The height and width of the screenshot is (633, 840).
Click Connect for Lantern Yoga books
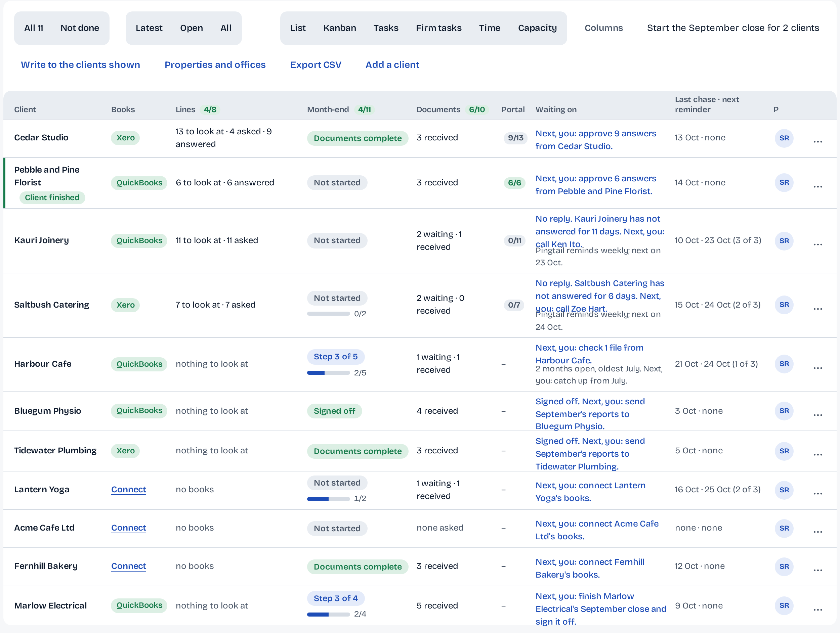click(x=128, y=490)
